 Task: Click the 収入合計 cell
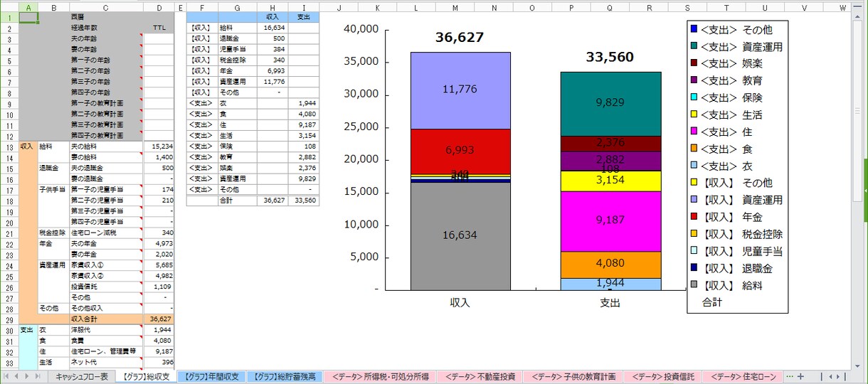click(106, 319)
